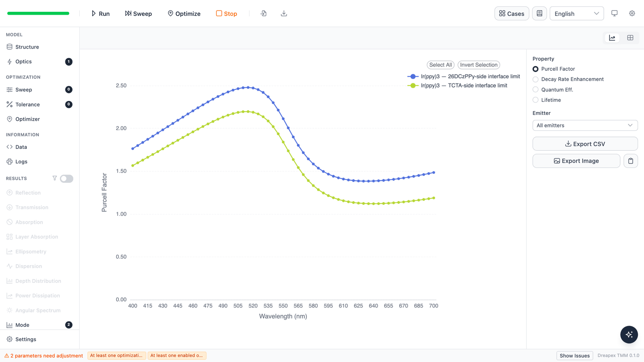644x362 pixels.
Task: Click the Optimize toolbar button
Action: (x=184, y=13)
